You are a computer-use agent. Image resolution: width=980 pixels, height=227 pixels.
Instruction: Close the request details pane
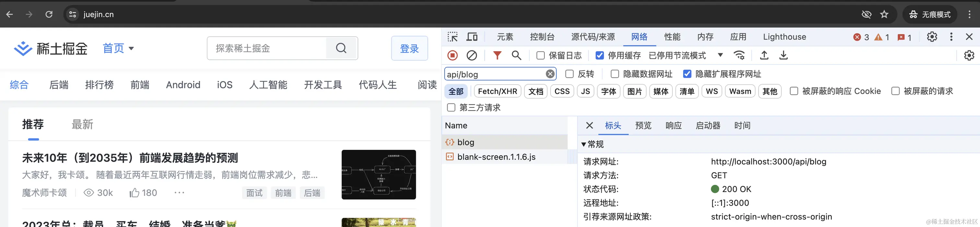(x=590, y=125)
